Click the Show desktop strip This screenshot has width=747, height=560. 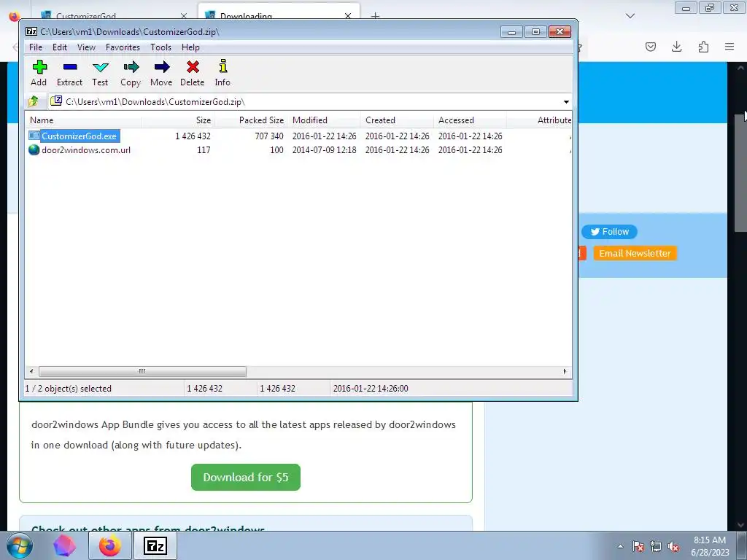[x=742, y=546]
